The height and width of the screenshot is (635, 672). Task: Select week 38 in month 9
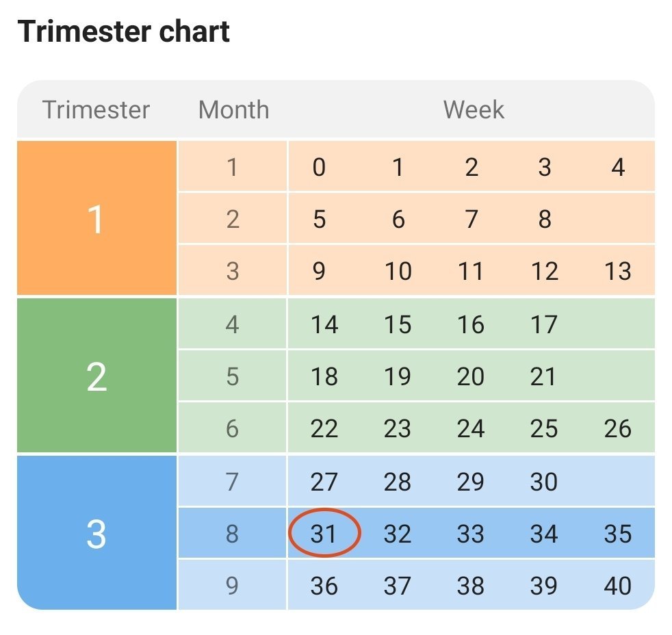pyautogui.click(x=471, y=586)
